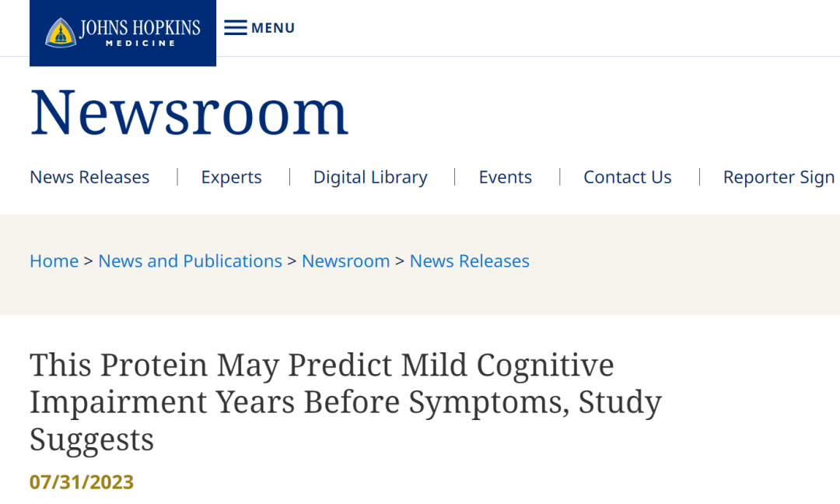
Task: Open the Events nav link
Action: click(506, 177)
